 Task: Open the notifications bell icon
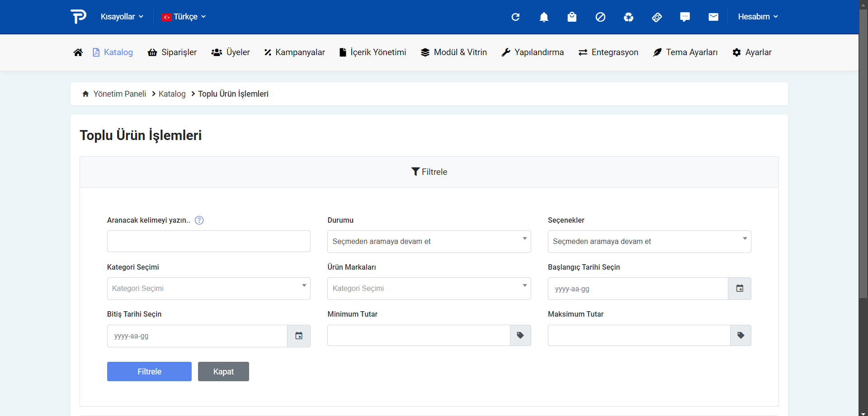tap(544, 17)
